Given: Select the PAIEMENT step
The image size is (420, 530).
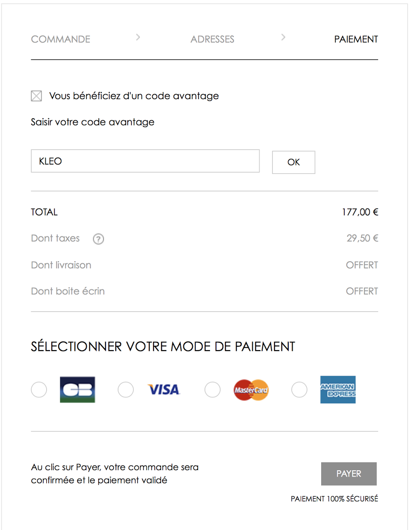Looking at the screenshot, I should click(x=356, y=39).
